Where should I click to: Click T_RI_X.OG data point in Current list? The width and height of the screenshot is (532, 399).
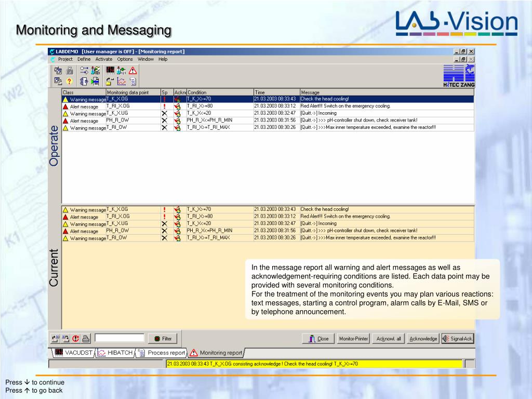pos(118,217)
